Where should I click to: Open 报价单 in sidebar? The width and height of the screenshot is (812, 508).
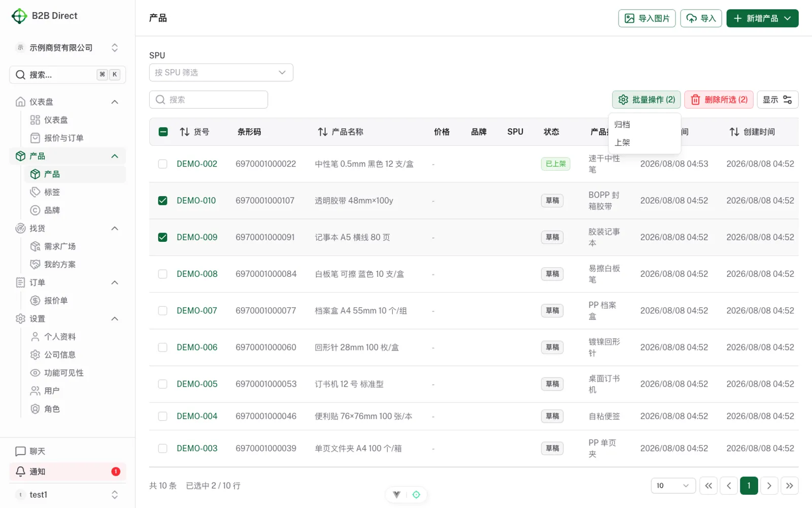(75, 300)
